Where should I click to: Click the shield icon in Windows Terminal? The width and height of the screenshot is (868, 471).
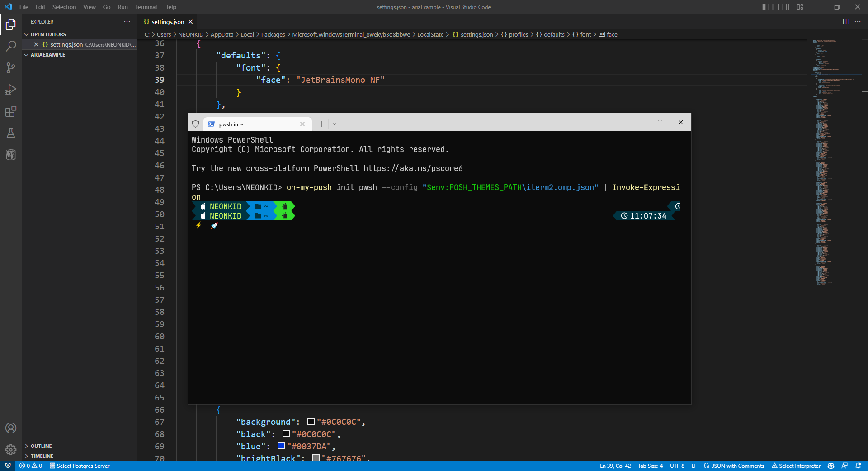coord(196,124)
